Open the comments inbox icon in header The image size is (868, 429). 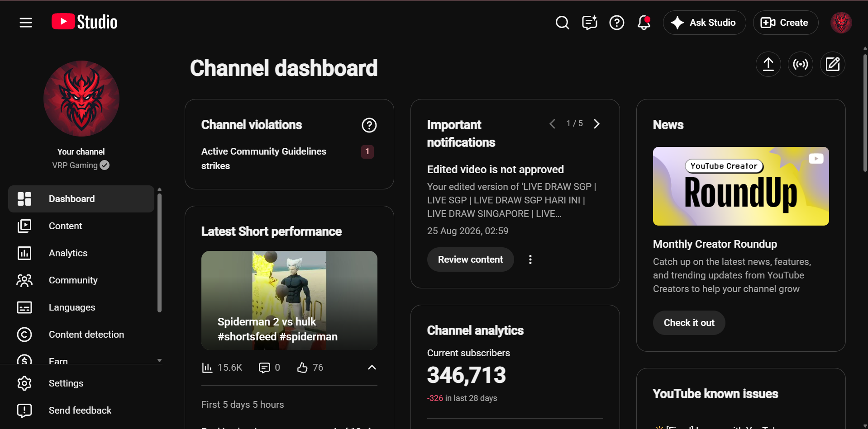coord(590,23)
